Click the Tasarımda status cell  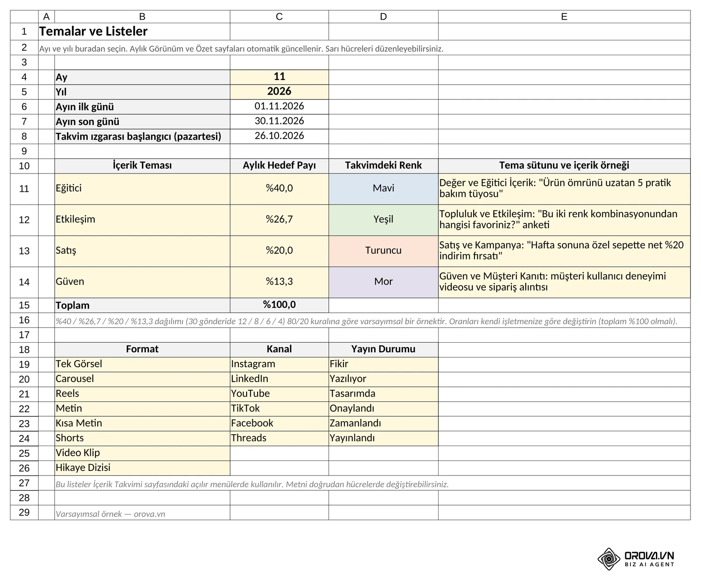click(383, 394)
